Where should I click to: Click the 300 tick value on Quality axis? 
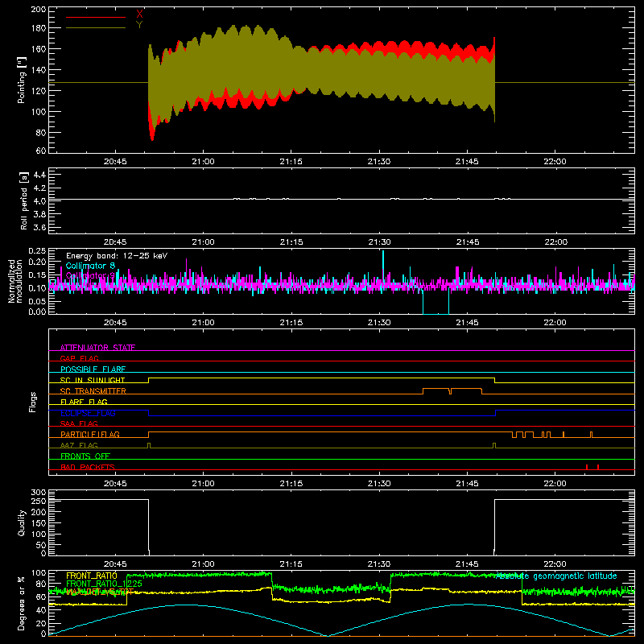coord(39,492)
